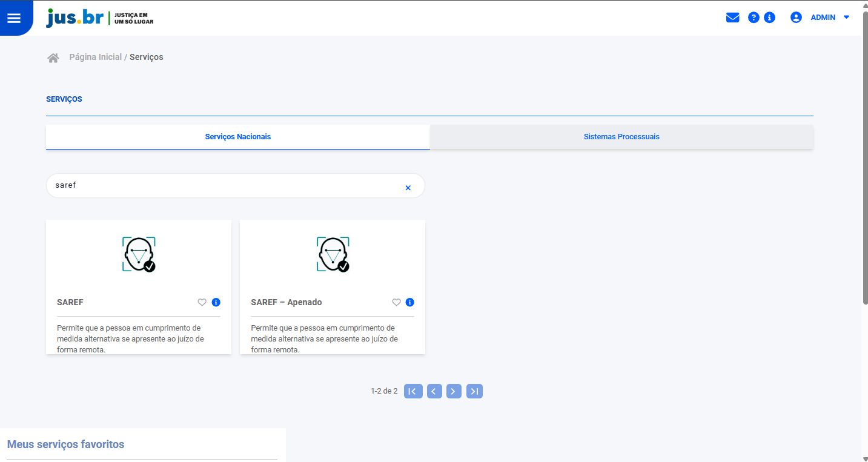Click inside the service search field
This screenshot has width=868, height=462.
224,186
